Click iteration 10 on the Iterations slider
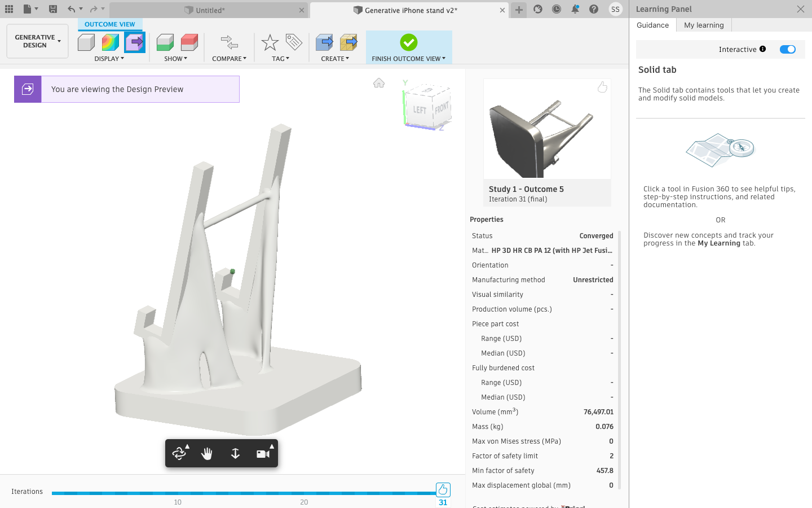 [x=178, y=493]
